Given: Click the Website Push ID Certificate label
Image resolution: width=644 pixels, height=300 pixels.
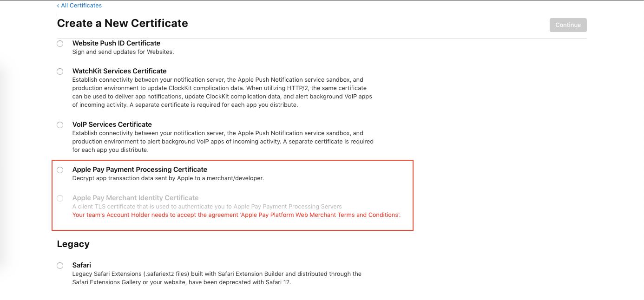Looking at the screenshot, I should pyautogui.click(x=116, y=43).
